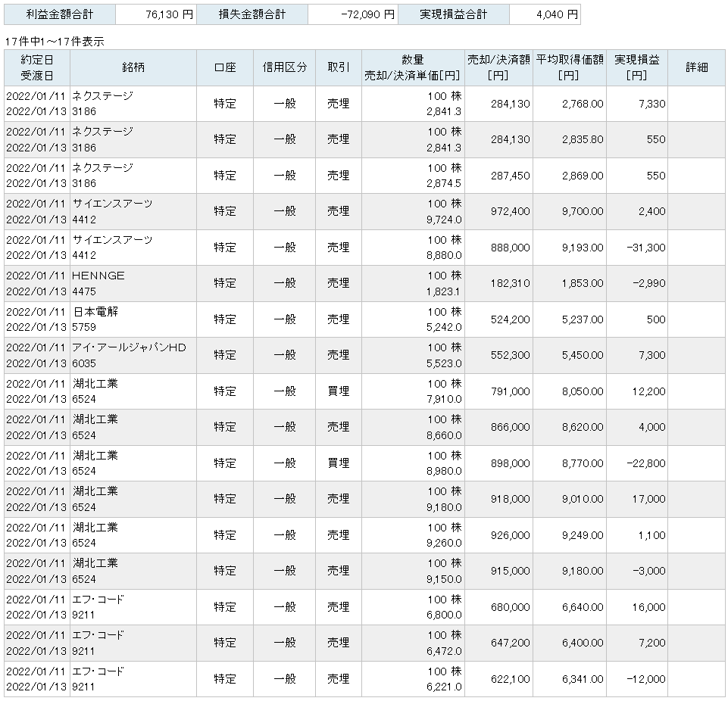Select the -3,000 realized loss cell
The width and height of the screenshot is (728, 701).
pos(637,571)
